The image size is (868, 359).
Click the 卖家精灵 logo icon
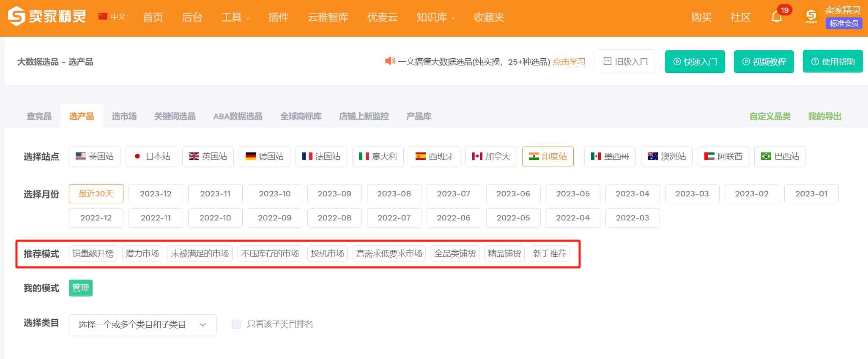(x=17, y=16)
